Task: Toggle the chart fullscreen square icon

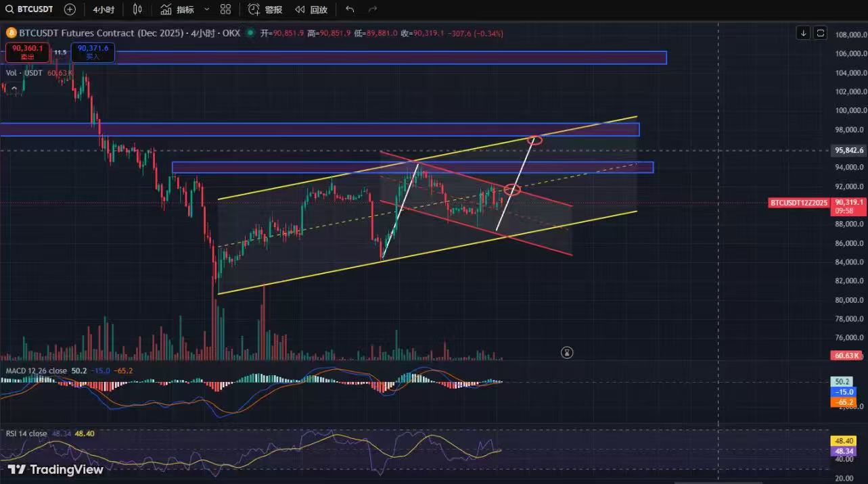Action: pyautogui.click(x=820, y=33)
